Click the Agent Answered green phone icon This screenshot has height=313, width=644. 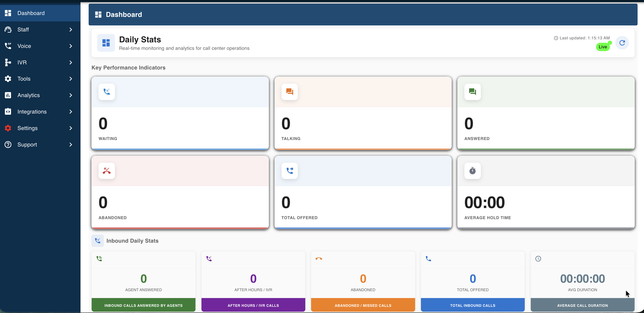[x=99, y=258]
